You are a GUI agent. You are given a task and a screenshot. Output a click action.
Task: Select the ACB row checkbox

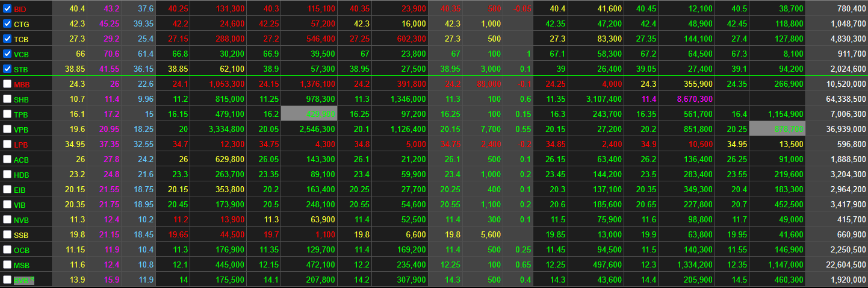(7, 159)
